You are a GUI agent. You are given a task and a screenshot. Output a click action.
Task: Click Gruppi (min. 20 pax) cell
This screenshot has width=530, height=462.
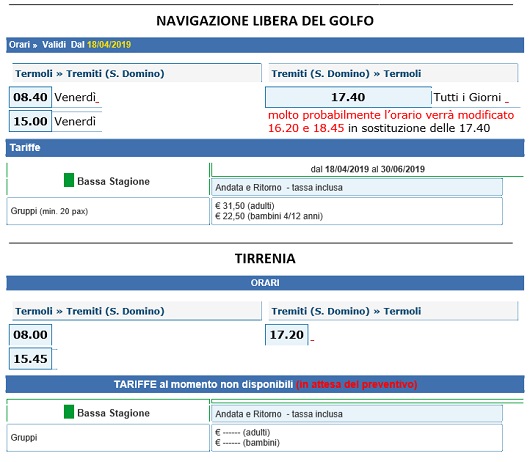[x=108, y=211]
